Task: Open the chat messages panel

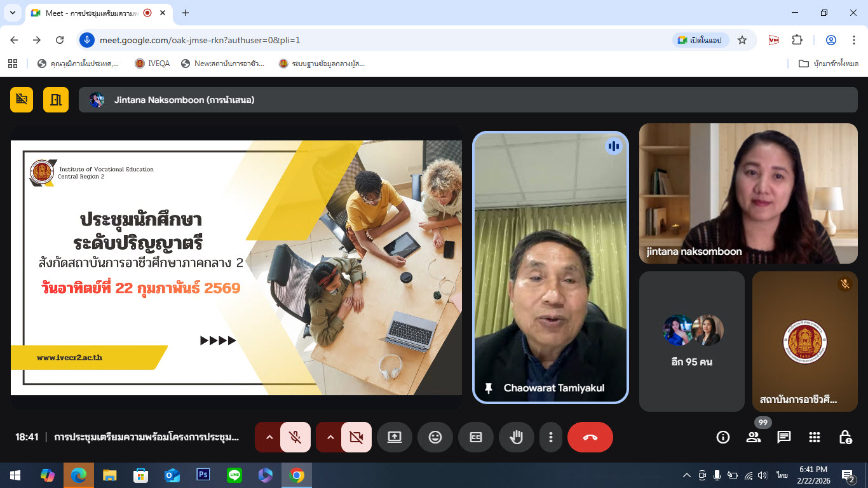Action: point(784,437)
